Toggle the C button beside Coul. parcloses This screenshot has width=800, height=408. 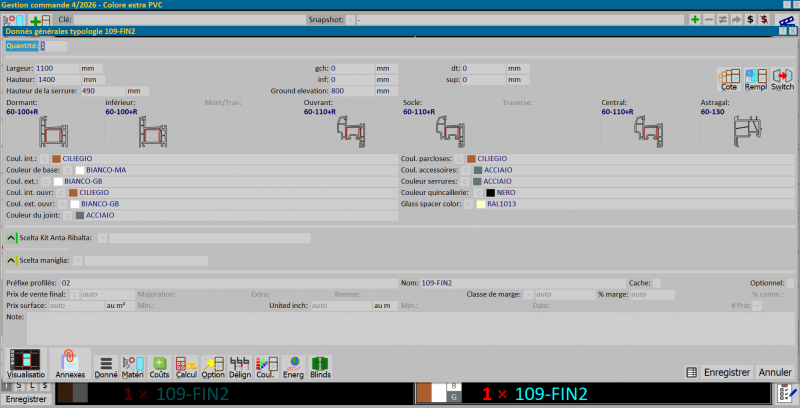point(459,159)
